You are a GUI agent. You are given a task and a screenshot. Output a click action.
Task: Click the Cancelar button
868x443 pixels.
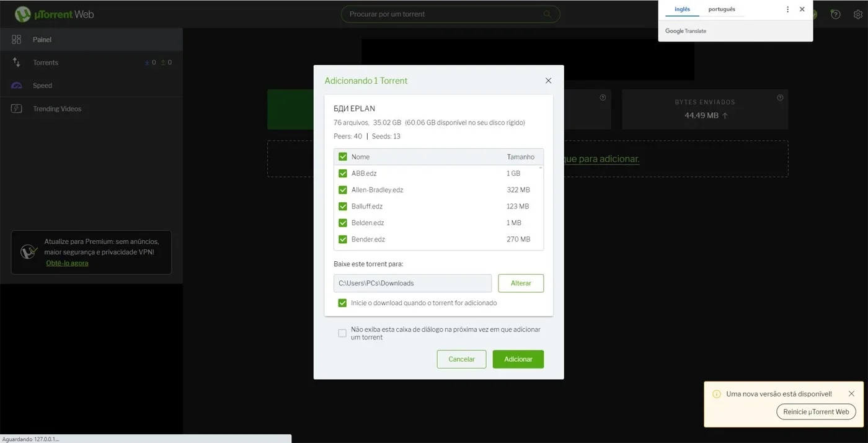pyautogui.click(x=461, y=359)
